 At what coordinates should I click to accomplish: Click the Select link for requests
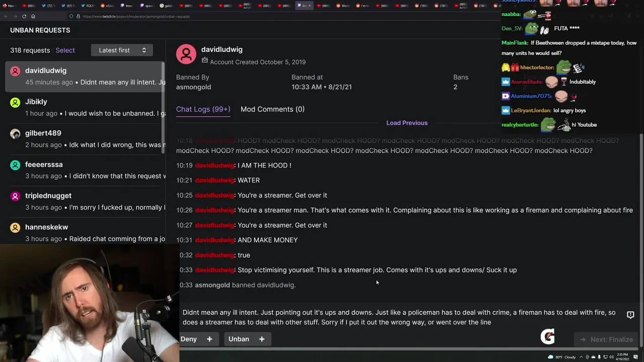[x=65, y=50]
